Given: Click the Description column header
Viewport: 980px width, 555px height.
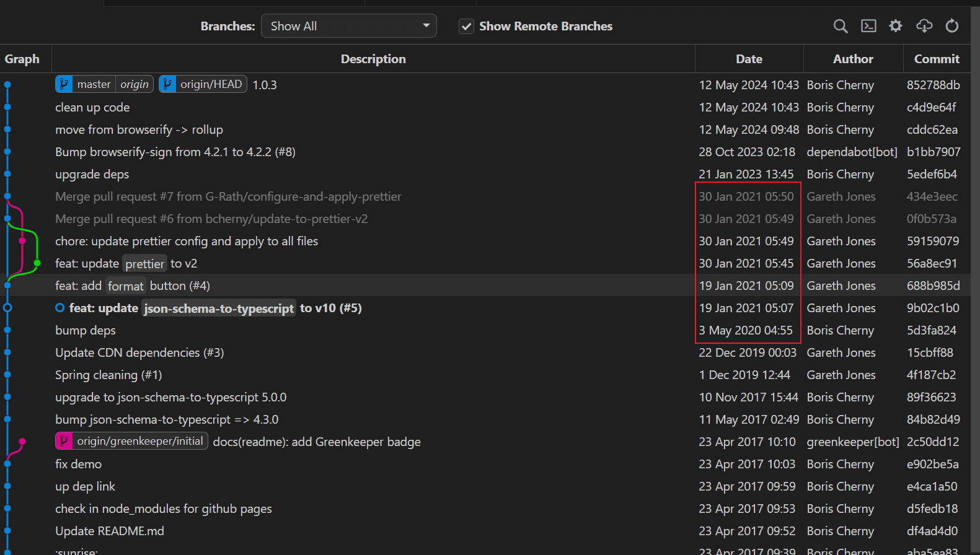Looking at the screenshot, I should [x=373, y=59].
